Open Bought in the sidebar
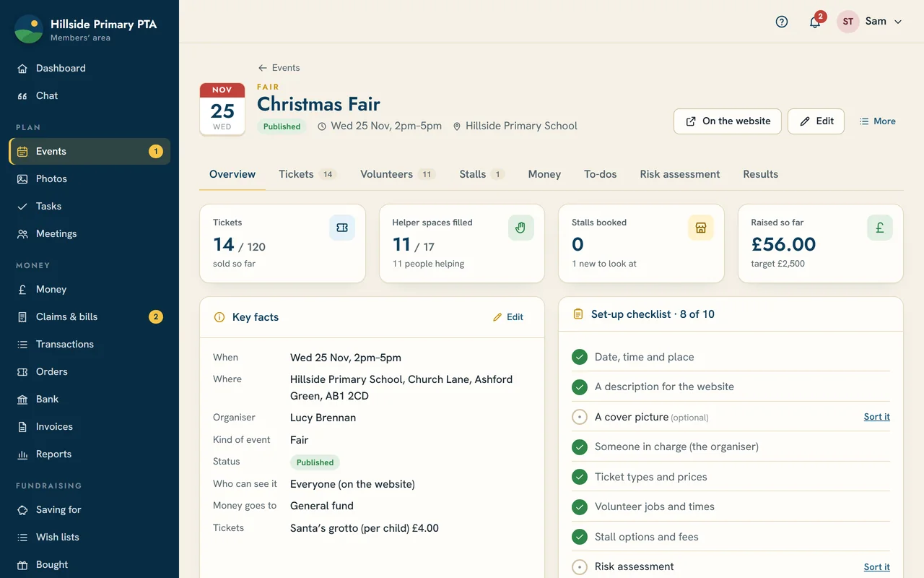The image size is (924, 578). (x=90, y=564)
